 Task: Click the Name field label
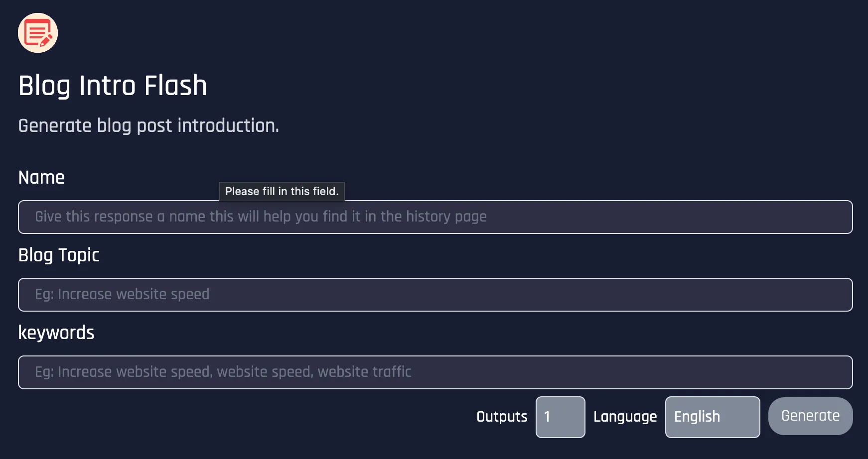[41, 177]
